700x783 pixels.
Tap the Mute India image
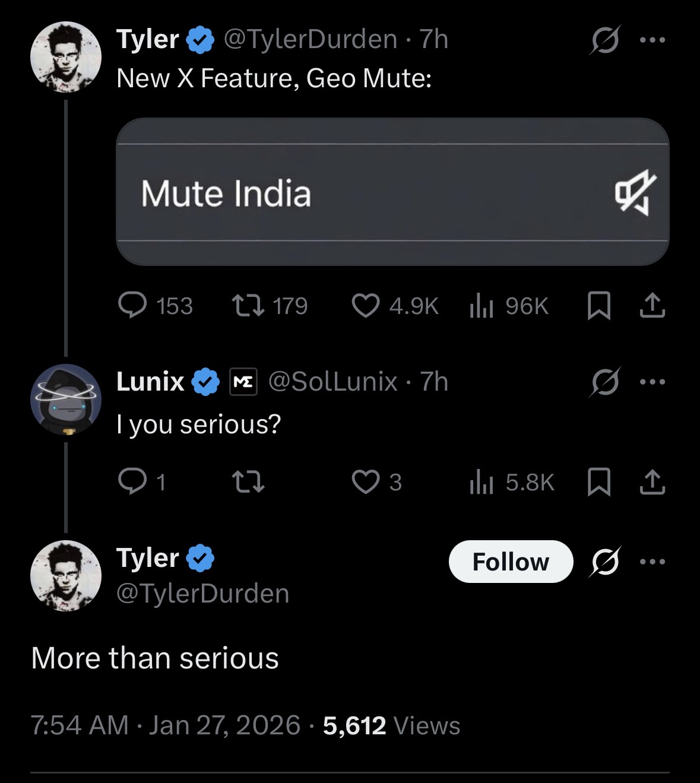pyautogui.click(x=392, y=192)
